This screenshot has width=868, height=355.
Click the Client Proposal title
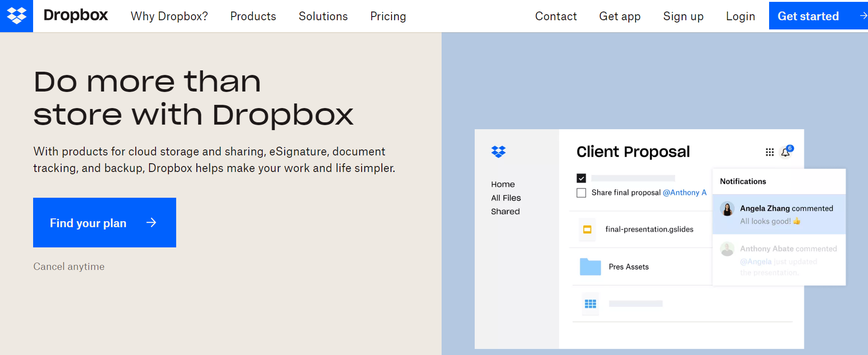tap(633, 151)
